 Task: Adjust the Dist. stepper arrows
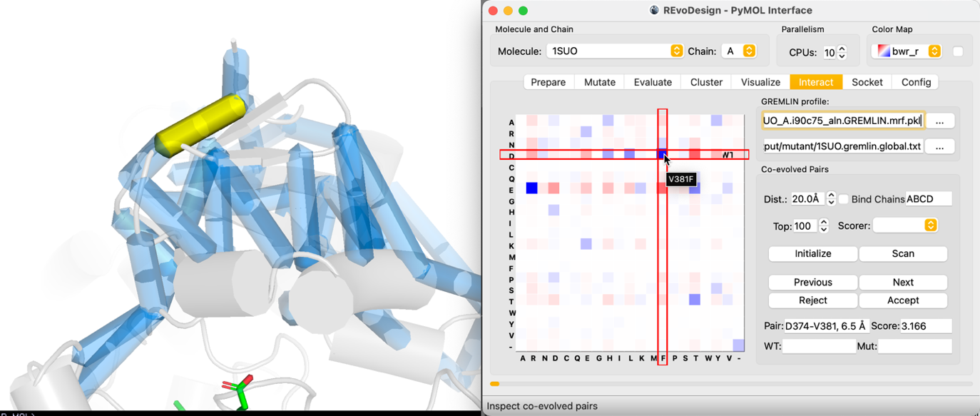pos(831,199)
